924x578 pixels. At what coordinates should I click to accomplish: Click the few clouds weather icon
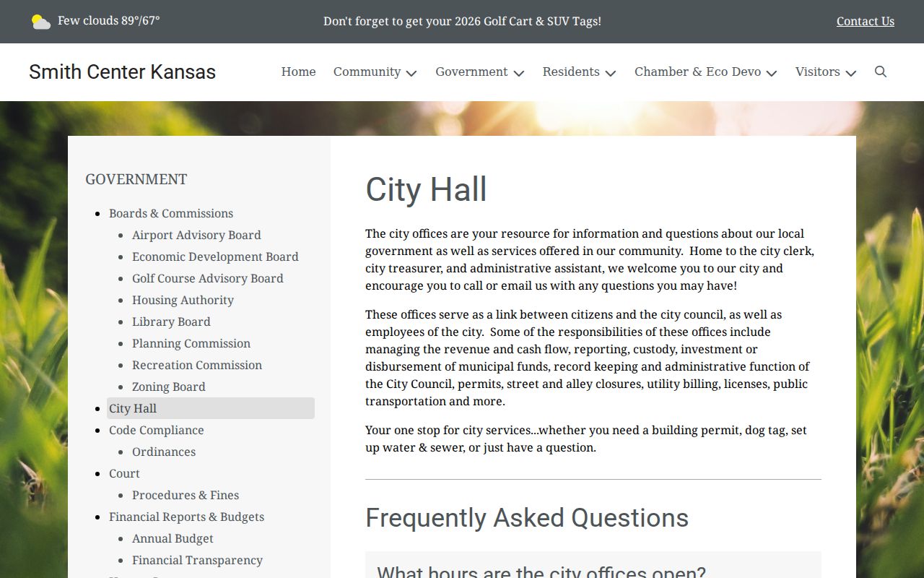(40, 22)
